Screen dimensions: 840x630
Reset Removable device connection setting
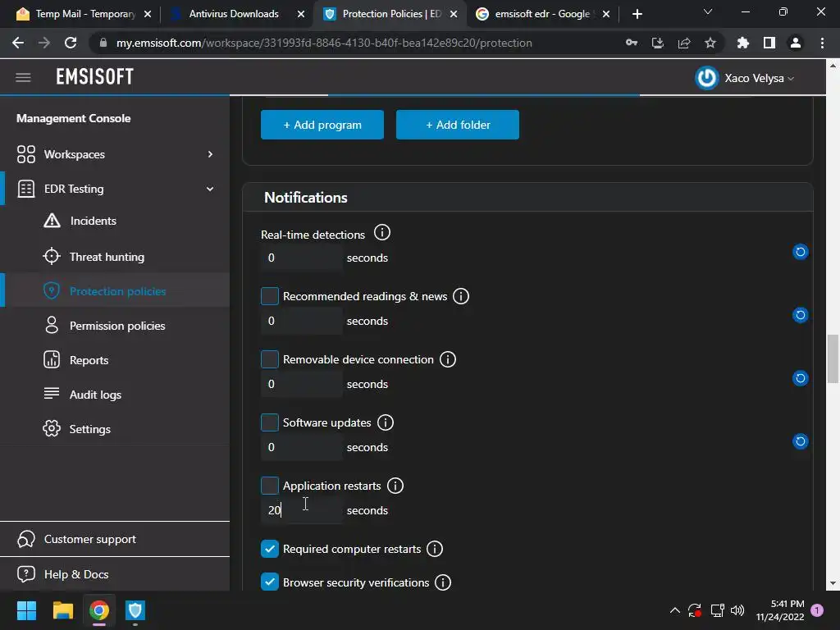point(801,378)
